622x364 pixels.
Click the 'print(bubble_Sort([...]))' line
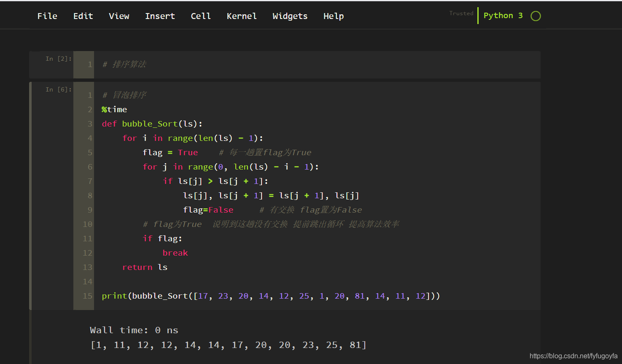tap(271, 296)
